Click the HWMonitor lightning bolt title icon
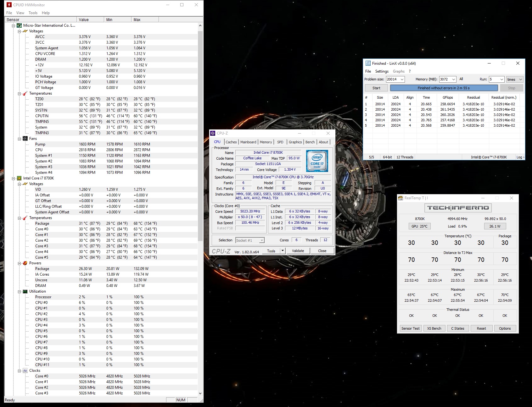 (9, 5)
